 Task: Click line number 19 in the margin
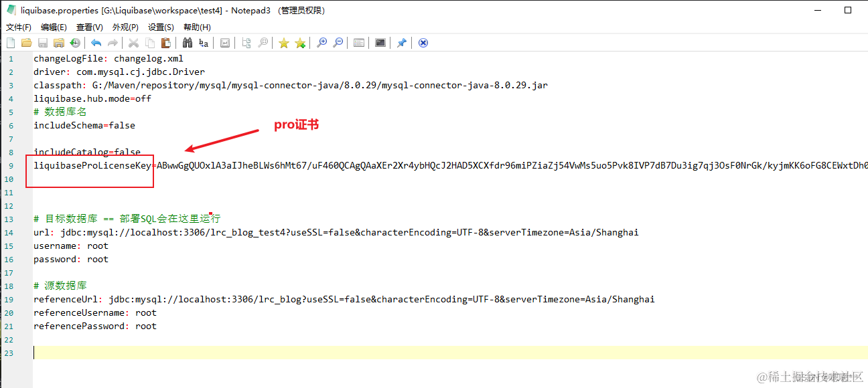click(9, 300)
